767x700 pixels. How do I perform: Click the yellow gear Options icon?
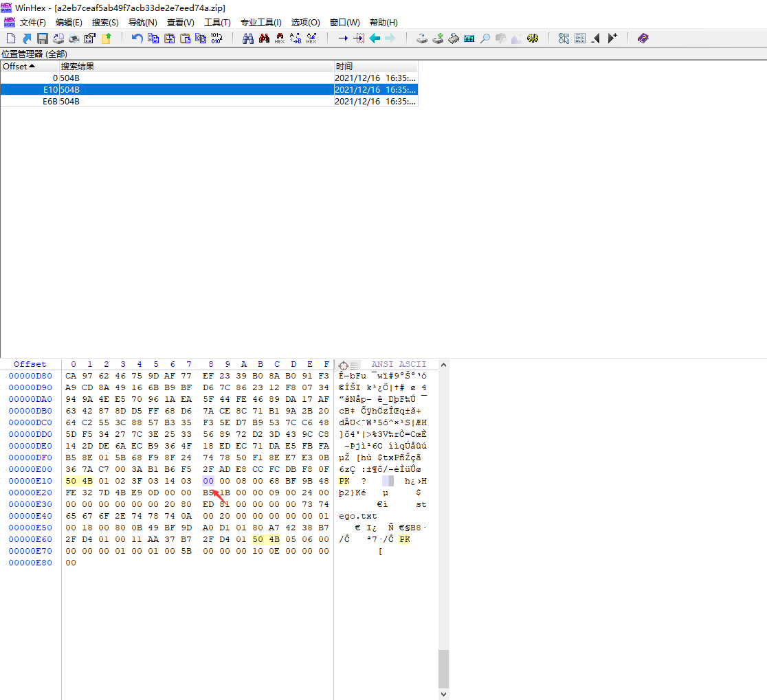click(533, 38)
